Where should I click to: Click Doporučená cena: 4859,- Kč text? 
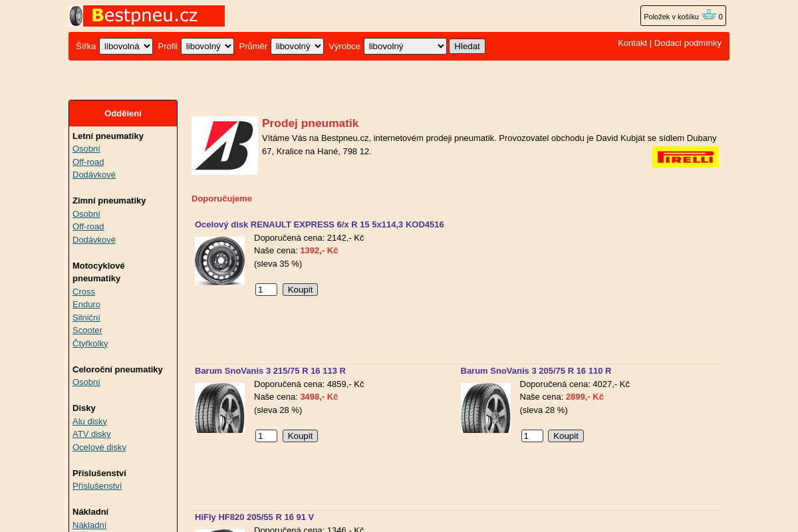pyautogui.click(x=309, y=384)
